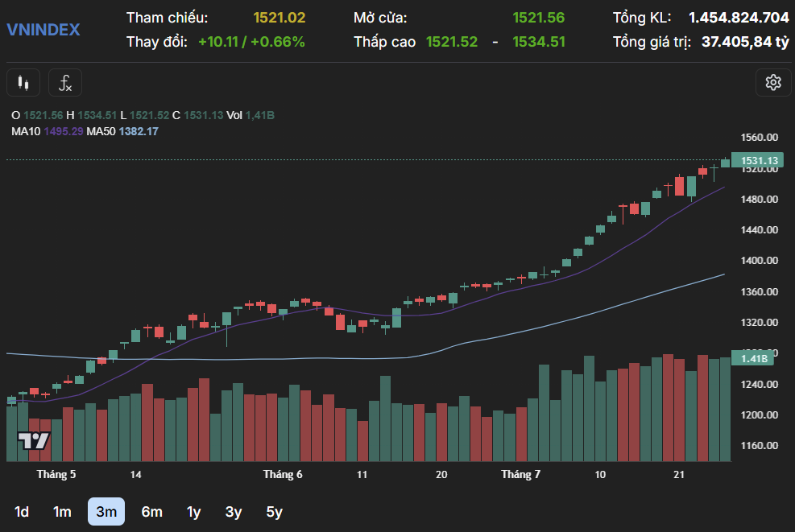Select the 3m time range
The height and width of the screenshot is (532, 795).
[x=106, y=512]
